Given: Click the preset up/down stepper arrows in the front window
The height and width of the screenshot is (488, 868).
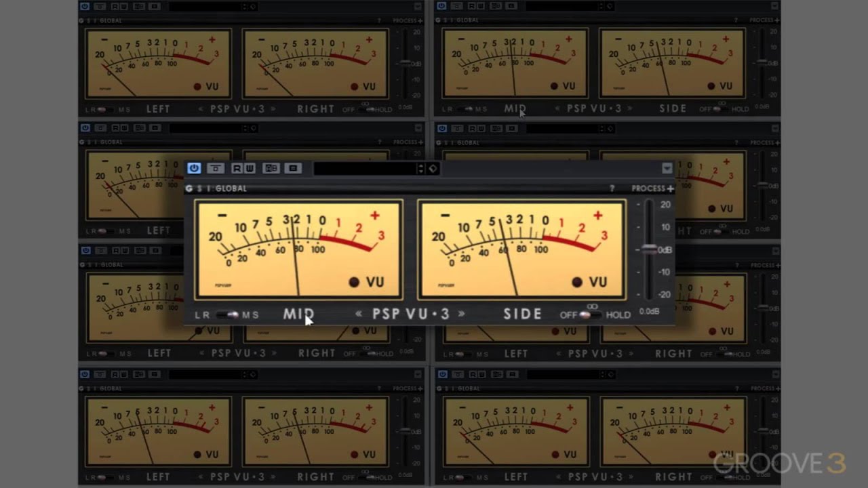Looking at the screenshot, I should [420, 168].
